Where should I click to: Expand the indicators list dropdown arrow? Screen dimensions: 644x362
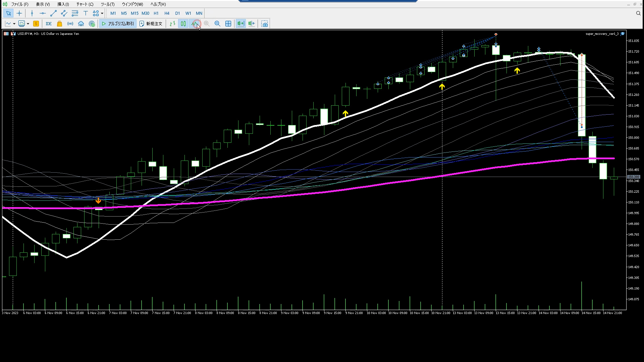pyautogui.click(x=28, y=24)
